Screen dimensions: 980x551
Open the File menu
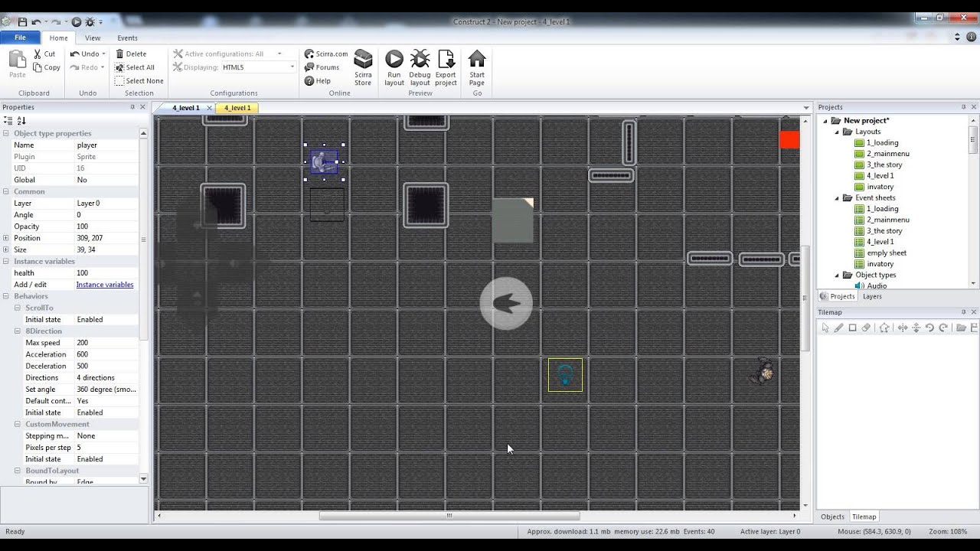pyautogui.click(x=21, y=37)
